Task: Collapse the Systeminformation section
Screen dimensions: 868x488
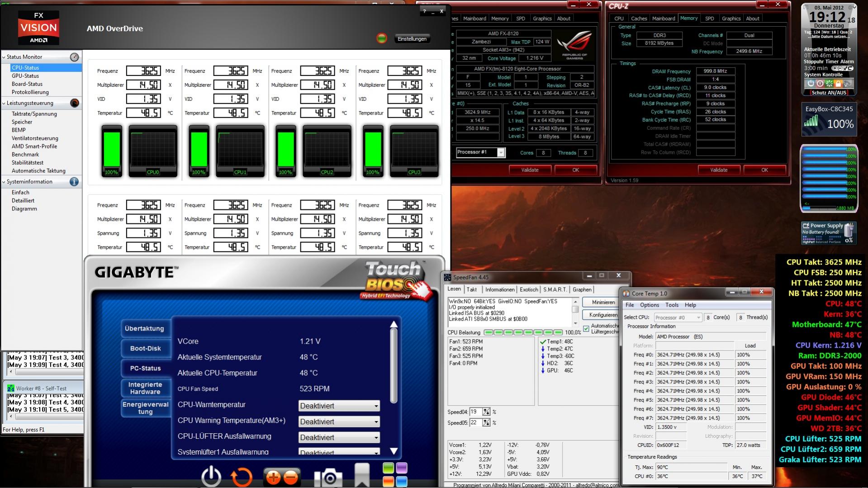Action: coord(4,182)
